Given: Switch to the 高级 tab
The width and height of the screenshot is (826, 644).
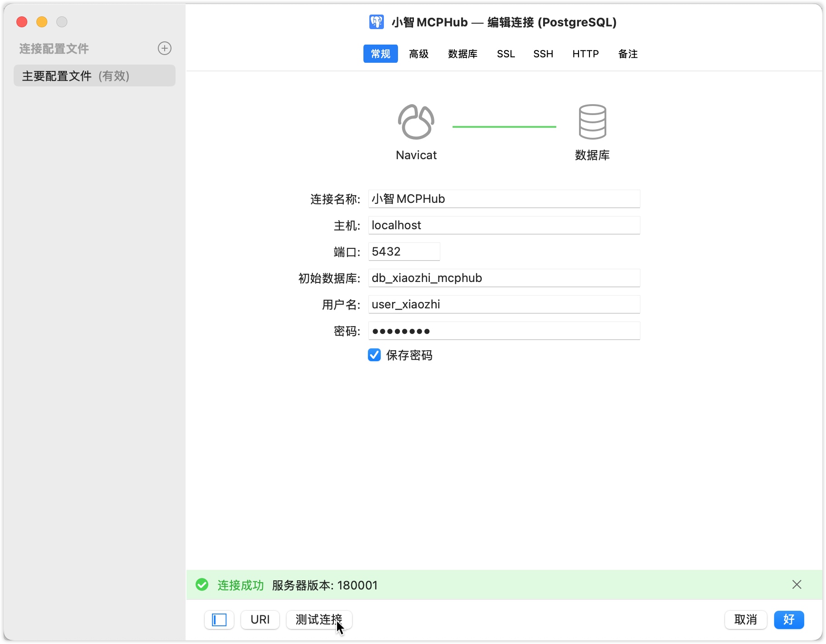Looking at the screenshot, I should [x=418, y=54].
